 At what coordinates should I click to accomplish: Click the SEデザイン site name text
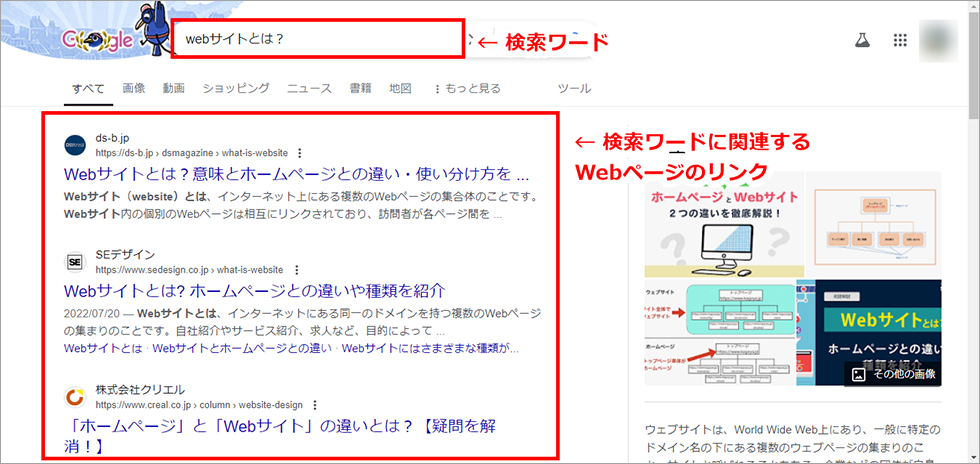pos(125,255)
